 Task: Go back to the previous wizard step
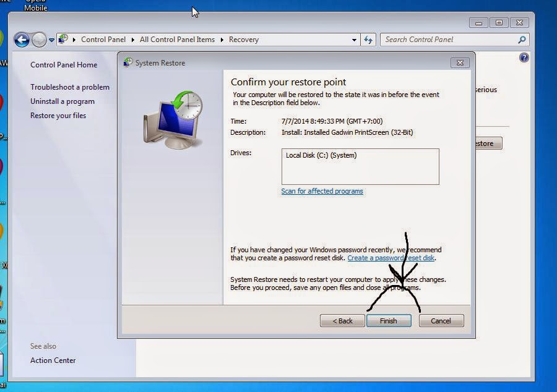coord(342,320)
